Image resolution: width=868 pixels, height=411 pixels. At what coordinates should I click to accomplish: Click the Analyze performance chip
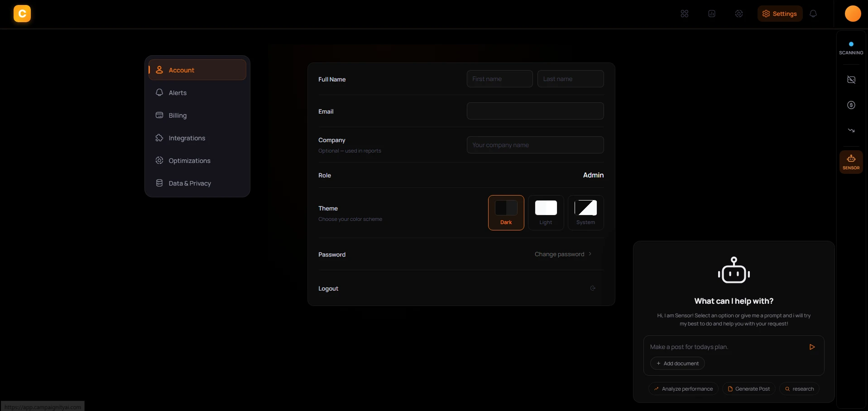coord(683,389)
